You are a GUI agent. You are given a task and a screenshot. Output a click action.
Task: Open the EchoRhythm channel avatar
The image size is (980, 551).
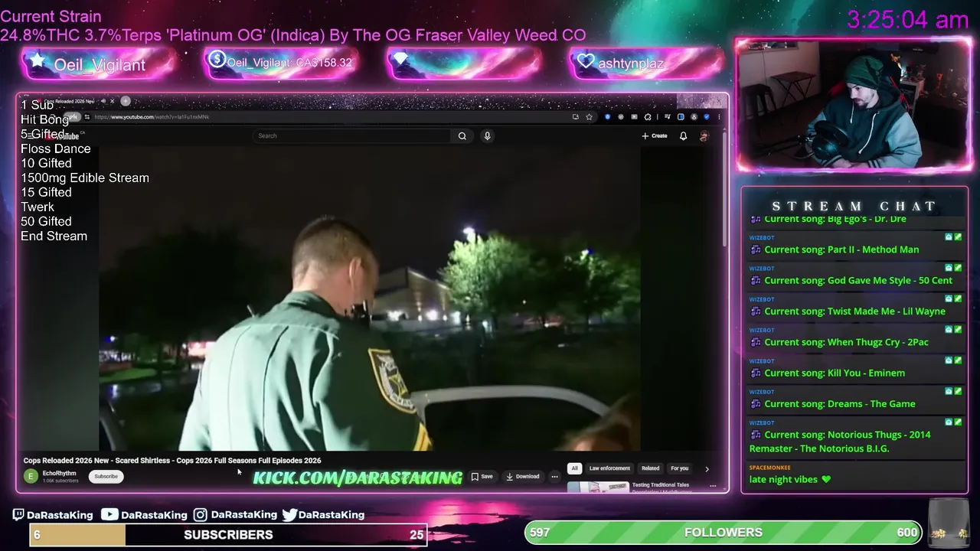tap(31, 476)
